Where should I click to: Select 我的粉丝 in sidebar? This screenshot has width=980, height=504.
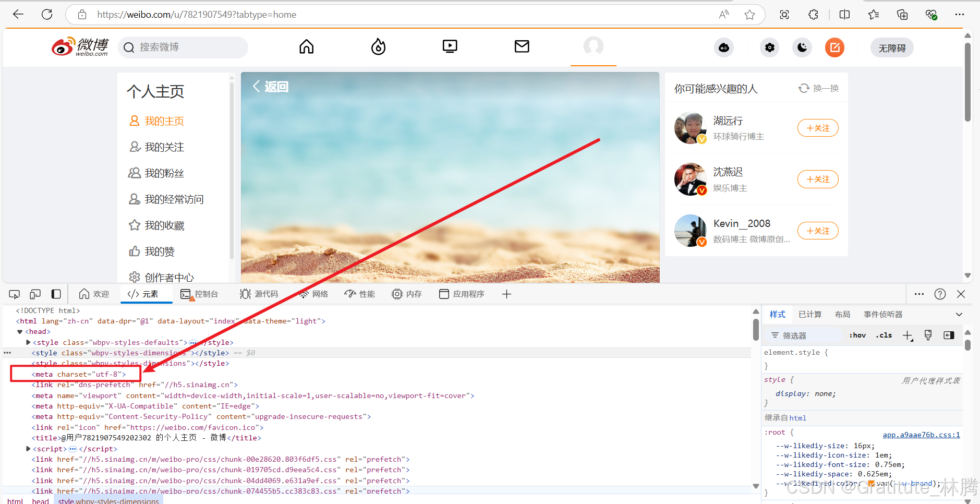tap(156, 173)
